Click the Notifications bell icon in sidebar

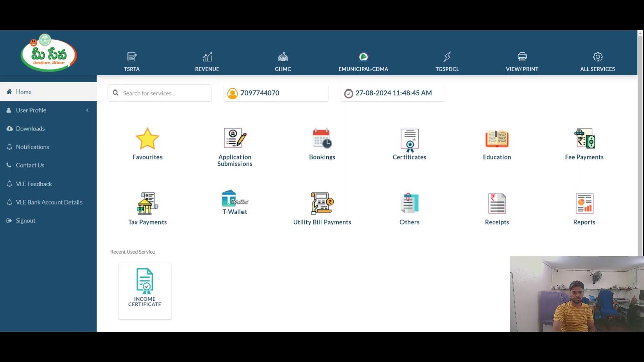click(9, 147)
